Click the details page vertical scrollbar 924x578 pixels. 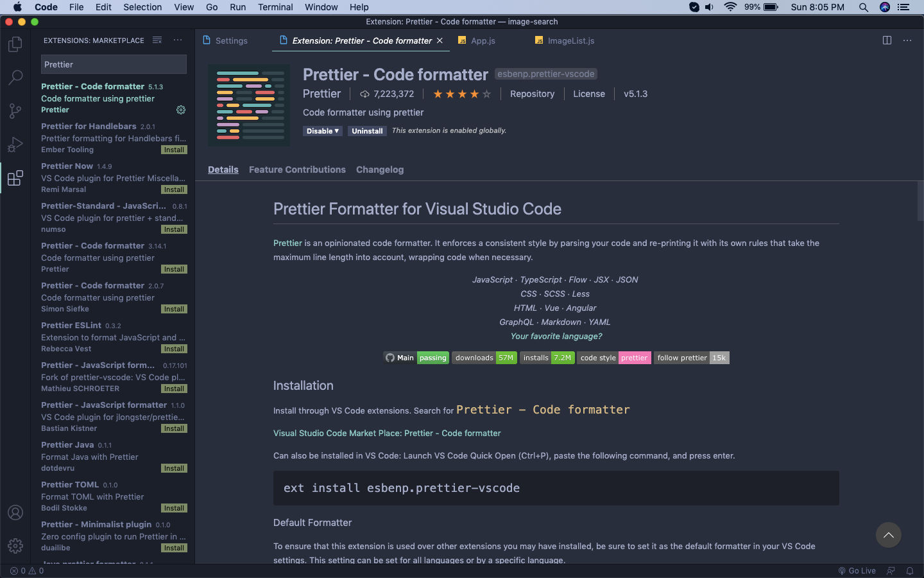coord(920,201)
